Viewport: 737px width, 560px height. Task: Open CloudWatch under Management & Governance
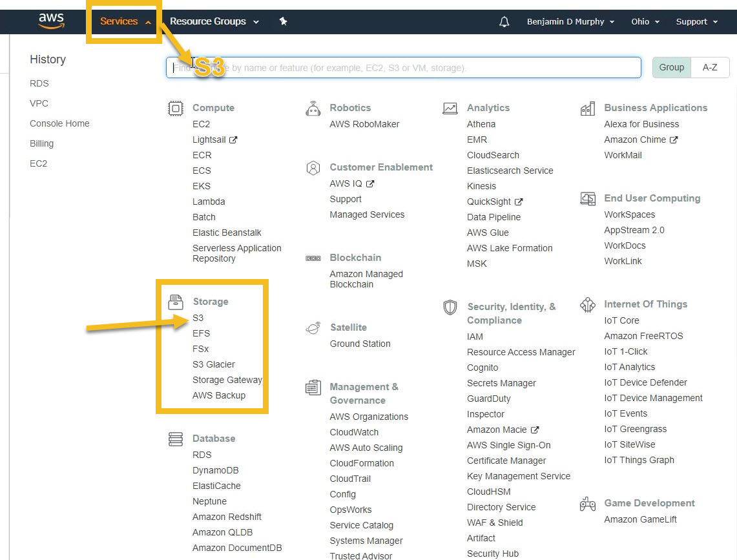(x=354, y=432)
